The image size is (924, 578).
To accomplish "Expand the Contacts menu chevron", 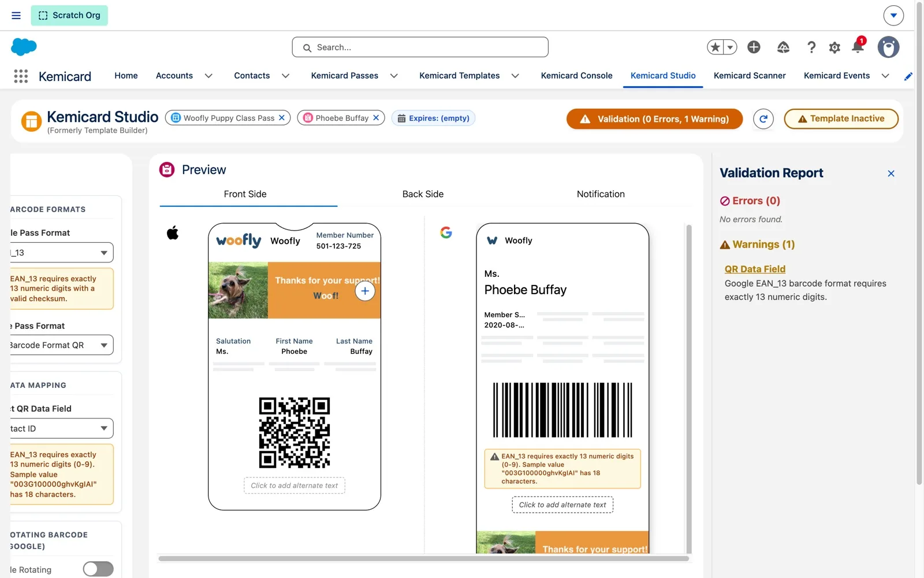I will click(285, 76).
